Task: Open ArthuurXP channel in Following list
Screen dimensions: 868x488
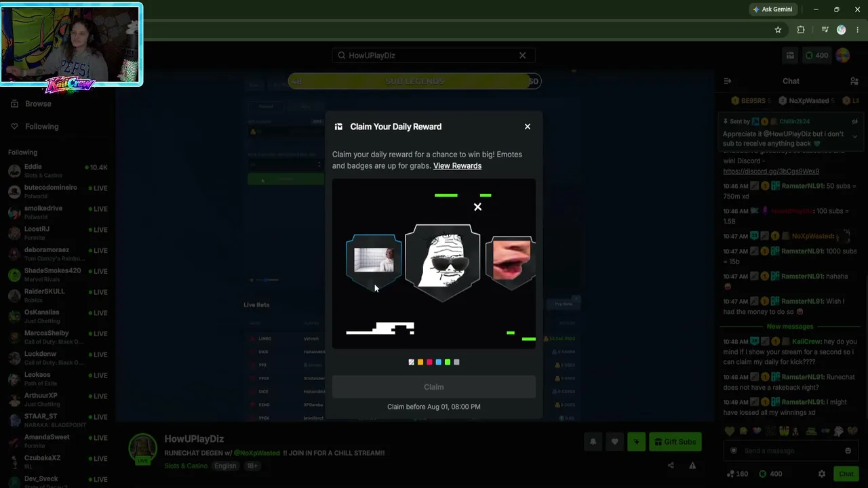Action: (58, 400)
